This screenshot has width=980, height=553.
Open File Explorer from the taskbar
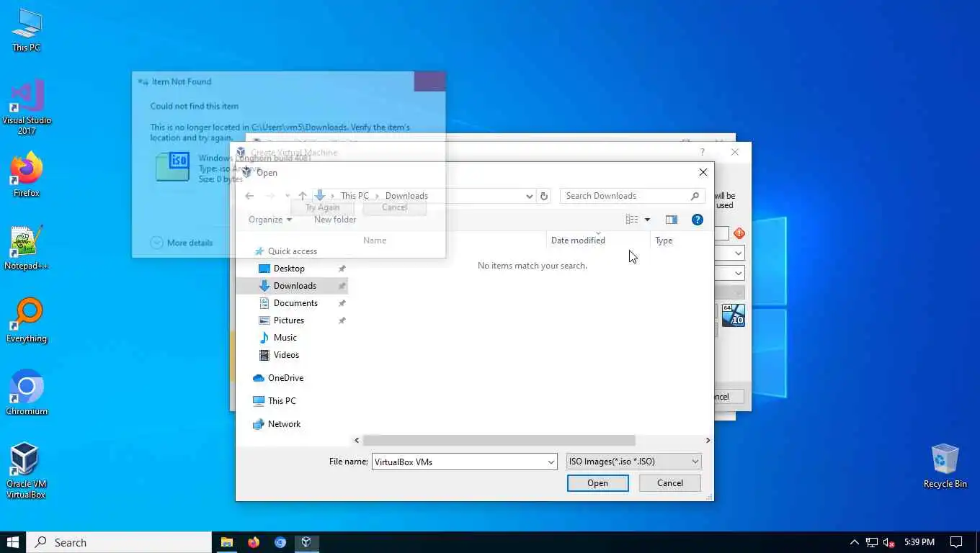227,542
